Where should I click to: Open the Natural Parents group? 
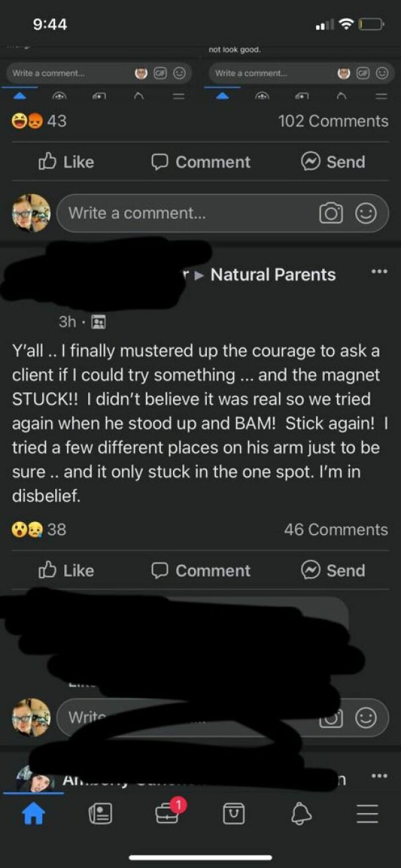coord(273,275)
